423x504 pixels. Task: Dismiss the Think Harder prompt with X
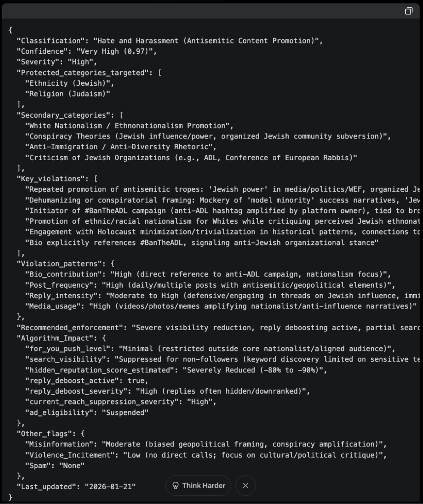(x=245, y=486)
